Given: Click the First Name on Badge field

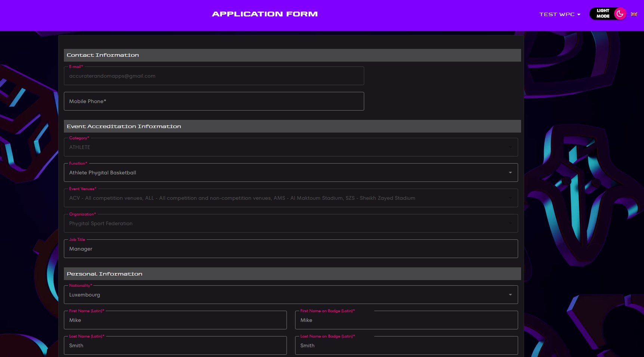Looking at the screenshot, I should pyautogui.click(x=406, y=320).
